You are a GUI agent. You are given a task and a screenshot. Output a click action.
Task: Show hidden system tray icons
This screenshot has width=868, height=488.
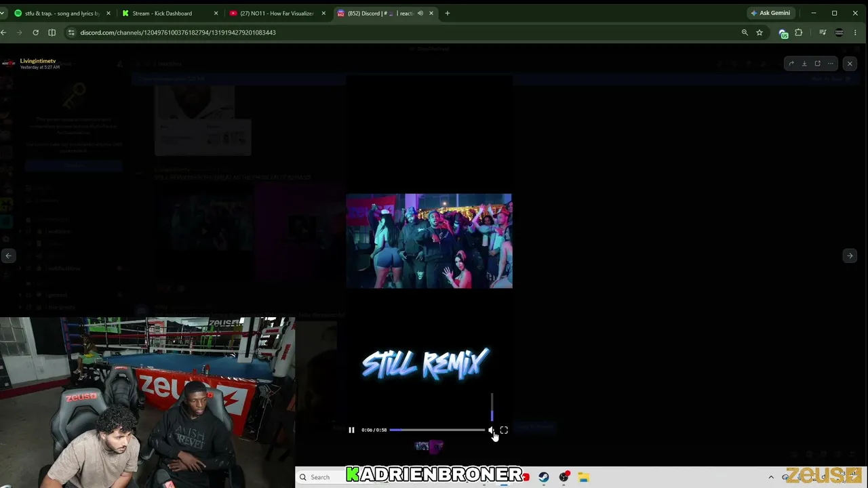click(x=771, y=477)
